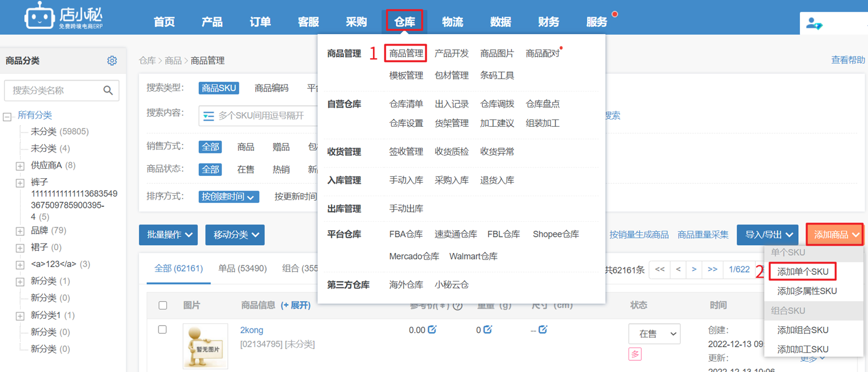Click multi-SKU input list icon
This screenshot has width=868, height=372.
coord(209,116)
